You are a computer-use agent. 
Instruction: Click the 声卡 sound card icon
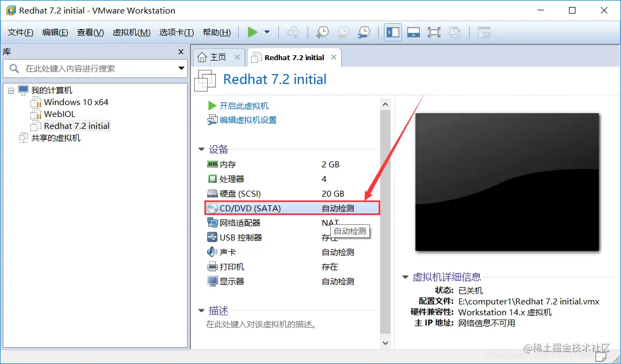click(212, 252)
